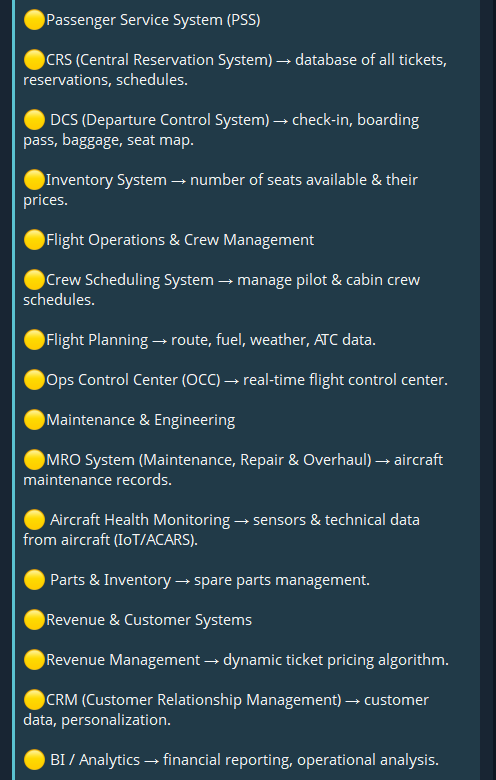Click yellow bullet beside Maintenance & Engineering
The width and height of the screenshot is (496, 780).
pyautogui.click(x=34, y=420)
